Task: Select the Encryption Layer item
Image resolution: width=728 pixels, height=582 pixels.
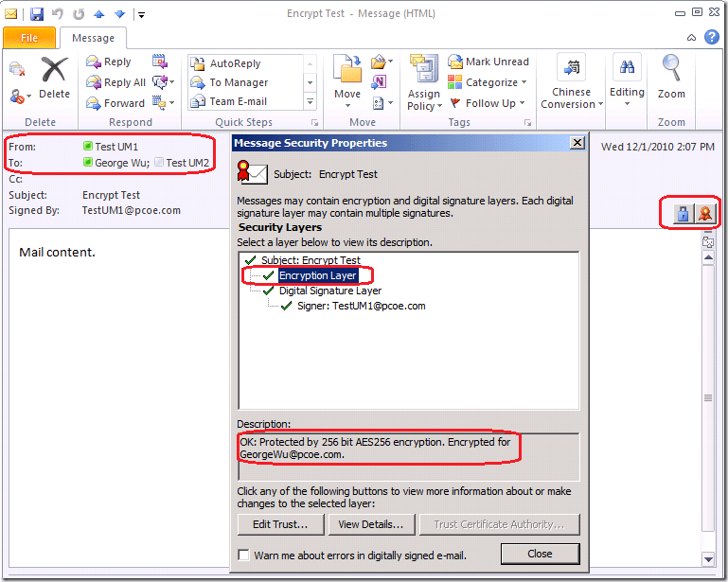Action: pyautogui.click(x=318, y=275)
